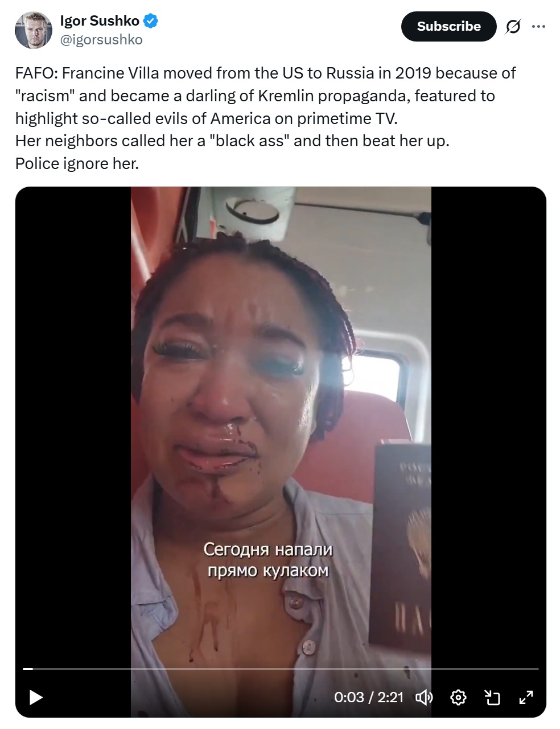Subscribe to Igor Sushko
The image size is (560, 729).
tap(448, 26)
